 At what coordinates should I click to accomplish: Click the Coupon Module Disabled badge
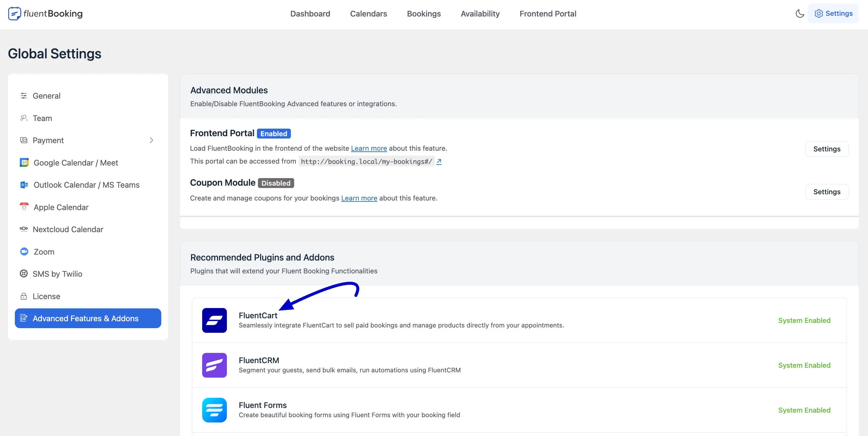click(276, 183)
